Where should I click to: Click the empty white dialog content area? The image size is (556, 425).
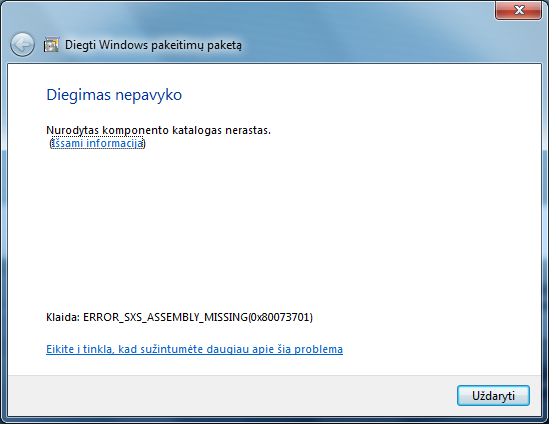274,227
